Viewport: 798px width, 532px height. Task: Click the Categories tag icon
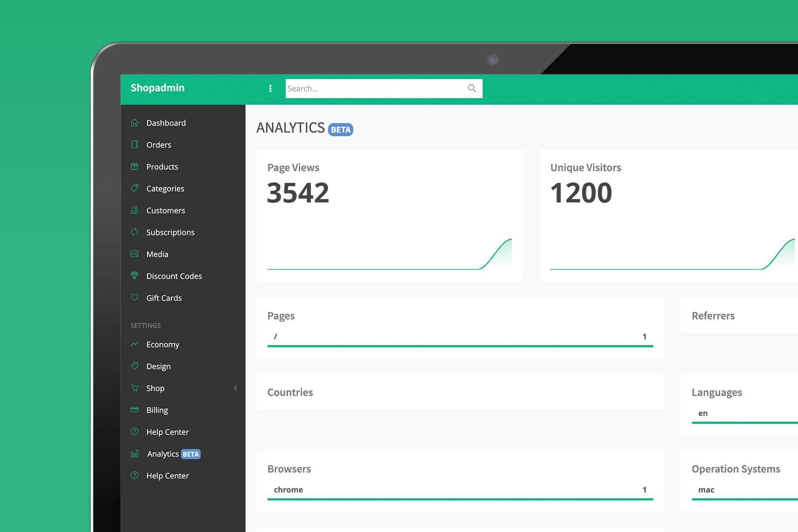click(134, 188)
